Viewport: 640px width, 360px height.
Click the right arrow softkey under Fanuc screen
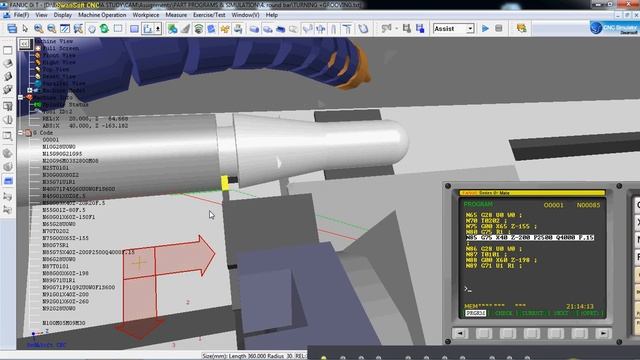[x=603, y=333]
